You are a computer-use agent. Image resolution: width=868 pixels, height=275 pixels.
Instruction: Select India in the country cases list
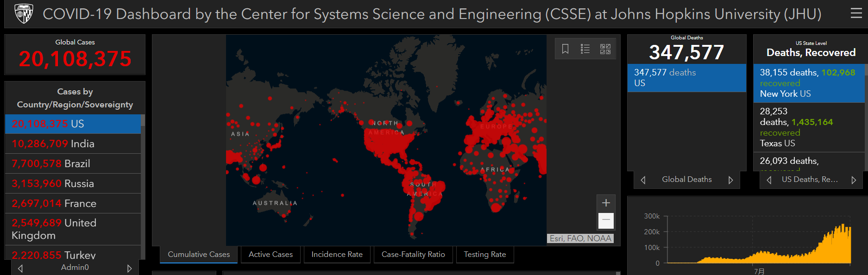click(73, 144)
